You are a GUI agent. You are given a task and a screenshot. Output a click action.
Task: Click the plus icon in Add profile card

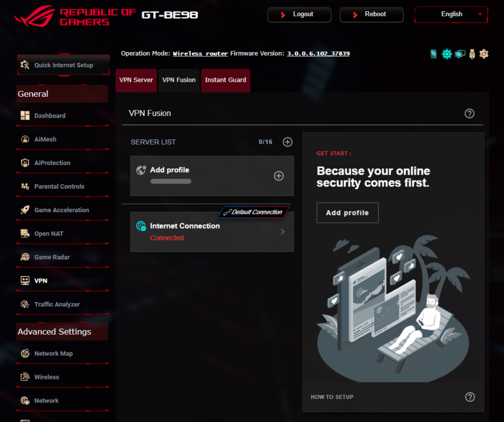tap(279, 176)
